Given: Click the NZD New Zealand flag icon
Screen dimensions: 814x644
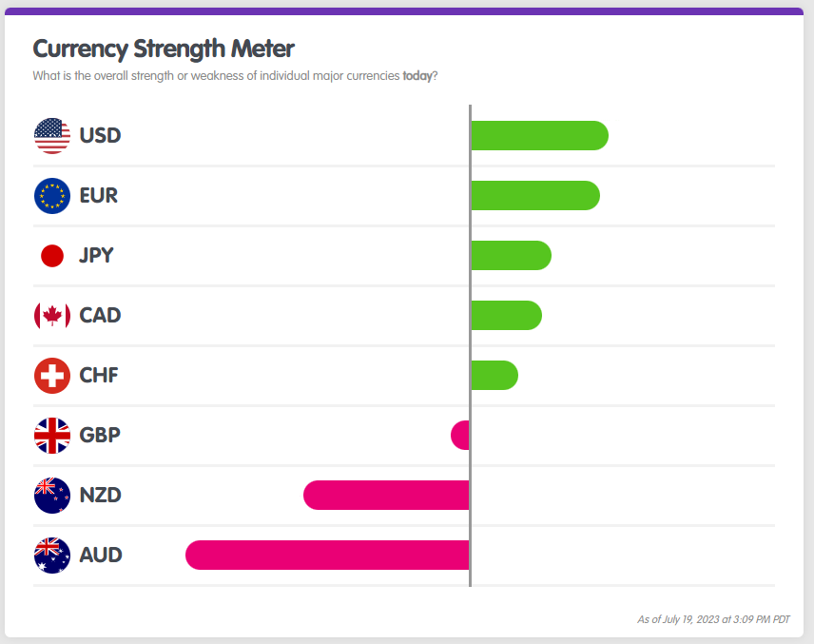Looking at the screenshot, I should point(51,495).
